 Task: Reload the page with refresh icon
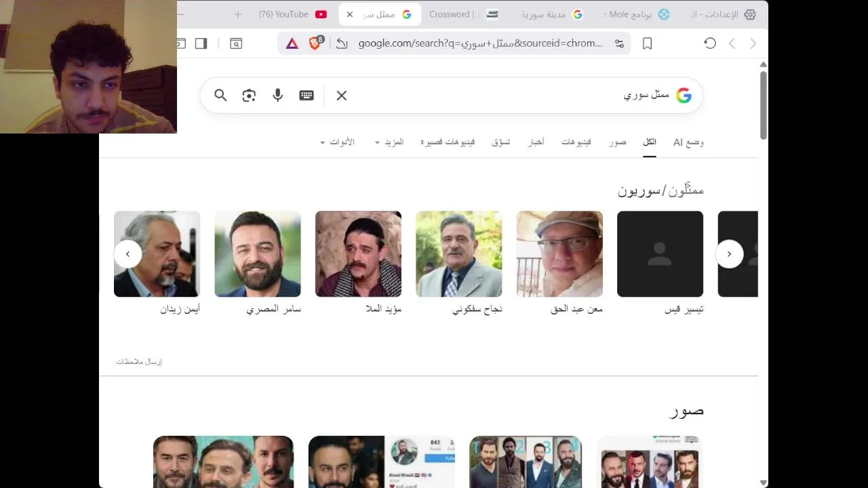710,43
